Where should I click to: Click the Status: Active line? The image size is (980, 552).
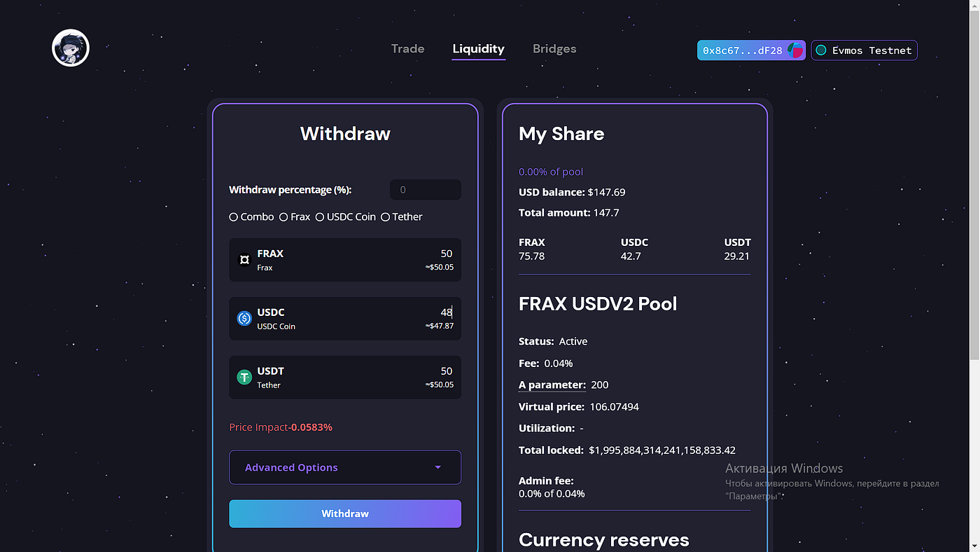[x=553, y=341]
